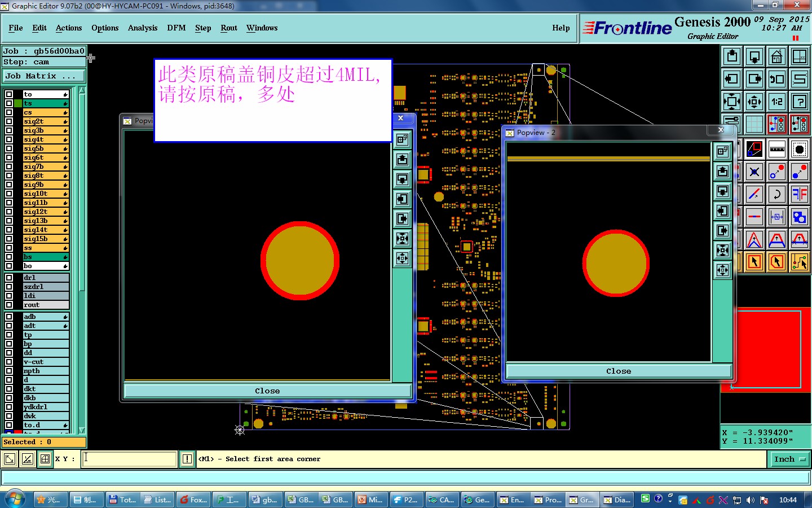The image size is (812, 508).
Task: Toggle the 'cs' layer checkbox
Action: coord(9,112)
